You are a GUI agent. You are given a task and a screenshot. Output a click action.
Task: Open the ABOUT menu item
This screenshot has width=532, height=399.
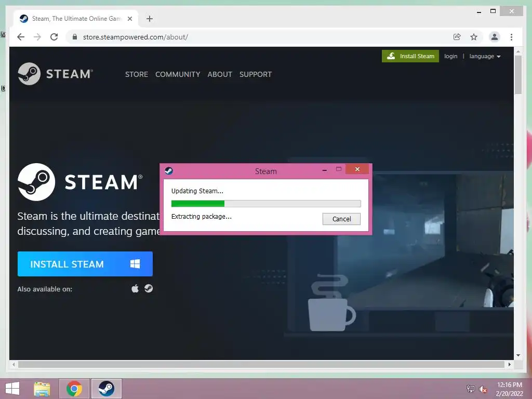click(220, 74)
